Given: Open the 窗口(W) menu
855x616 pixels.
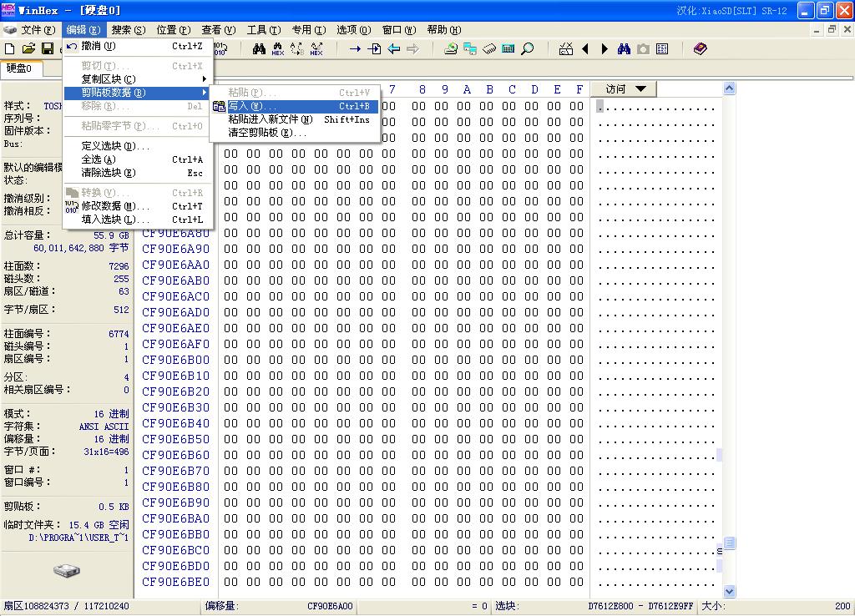Looking at the screenshot, I should (x=398, y=30).
